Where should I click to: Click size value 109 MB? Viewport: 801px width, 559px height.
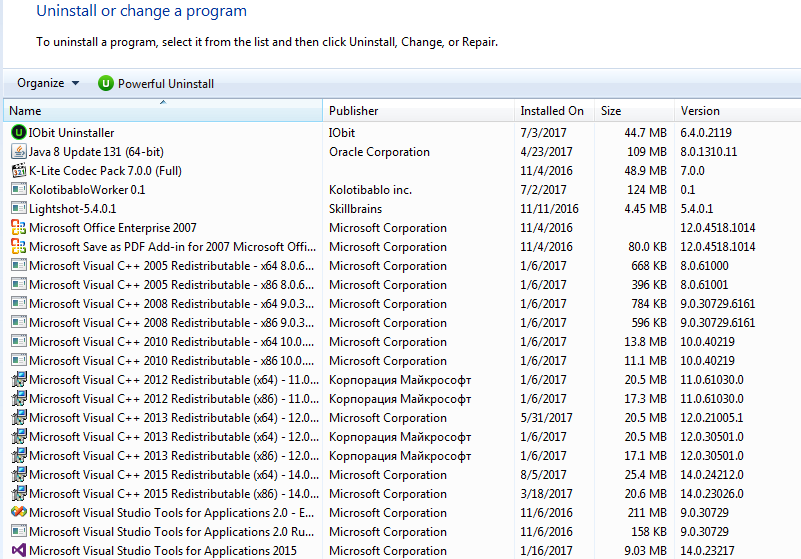tap(647, 152)
